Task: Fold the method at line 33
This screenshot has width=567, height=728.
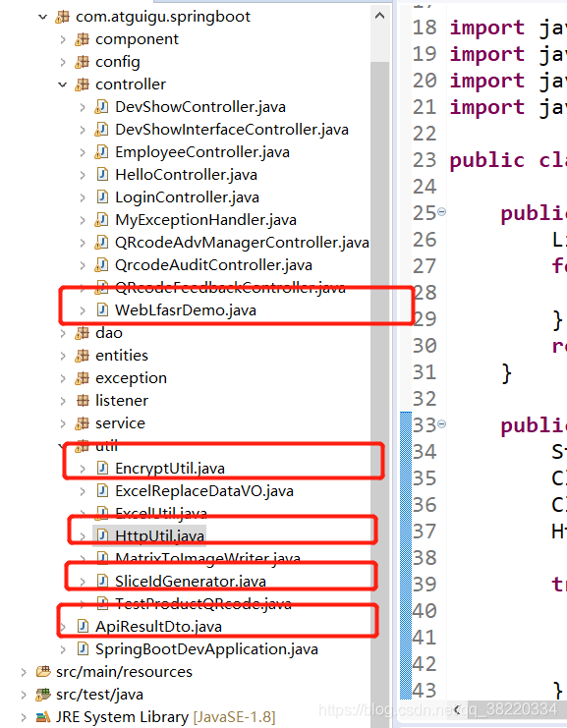Action: (441, 423)
